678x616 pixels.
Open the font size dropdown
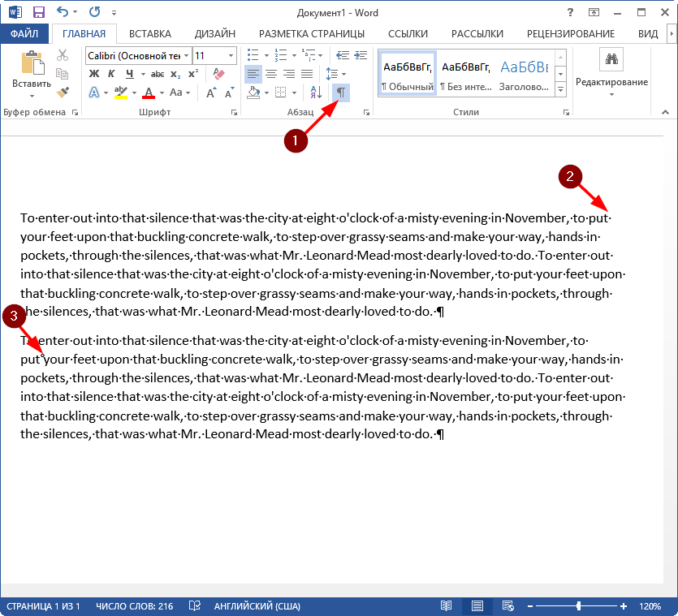click(231, 55)
